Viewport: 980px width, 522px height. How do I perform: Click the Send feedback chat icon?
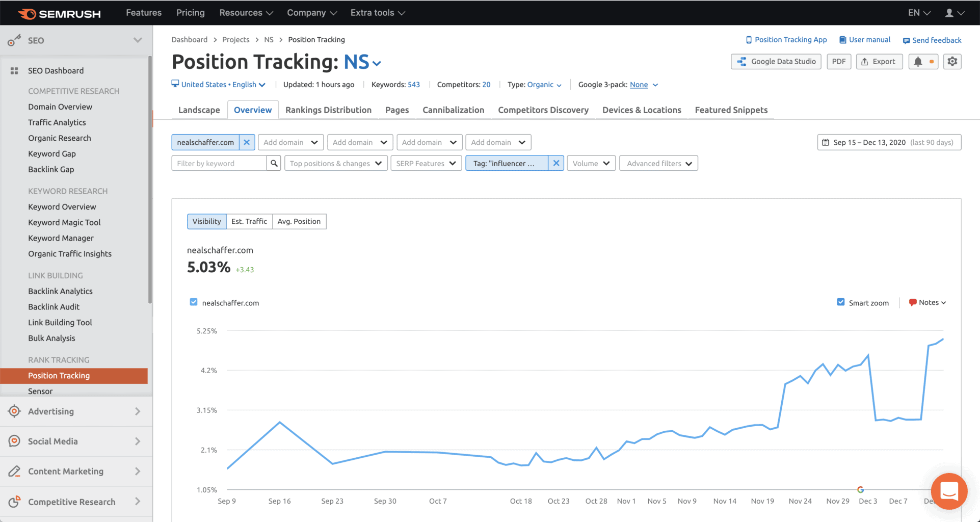click(x=906, y=40)
